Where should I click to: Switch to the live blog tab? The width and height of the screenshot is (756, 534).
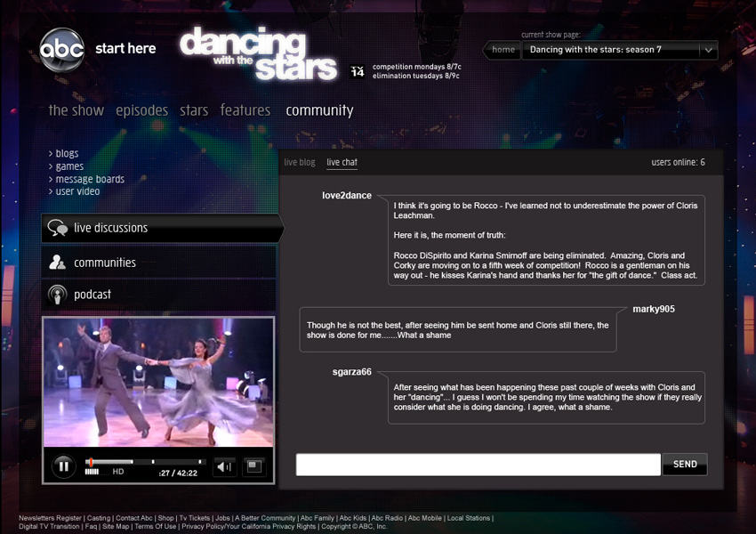(300, 162)
